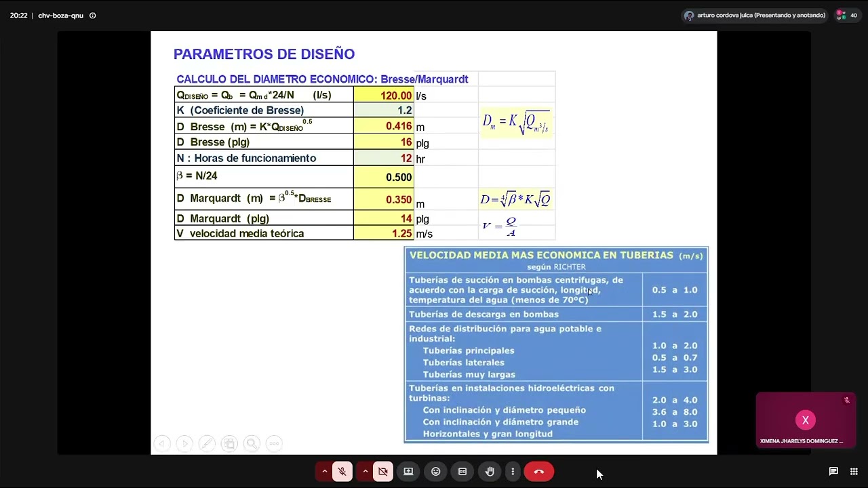Click 'N : Horas de funcionamiento' label
This screenshot has width=868, height=488.
click(246, 158)
